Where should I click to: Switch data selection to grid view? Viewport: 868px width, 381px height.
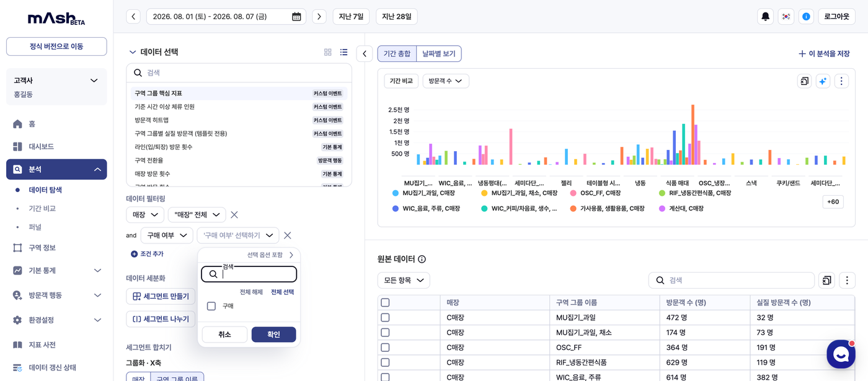(328, 52)
